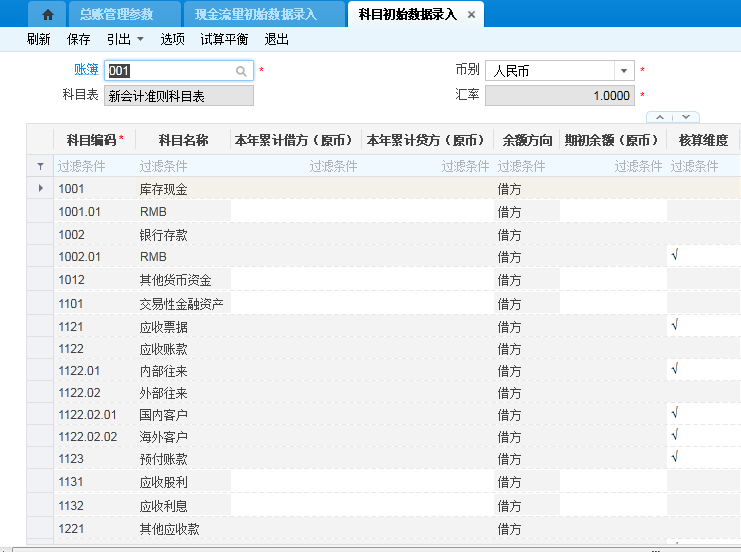Close the 科目初始数据录入 tab
Viewport: 741px width, 552px height.
point(472,14)
